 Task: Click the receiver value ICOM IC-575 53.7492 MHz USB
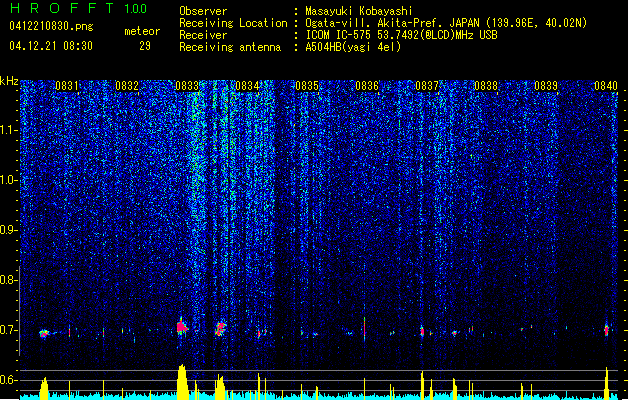tap(401, 35)
